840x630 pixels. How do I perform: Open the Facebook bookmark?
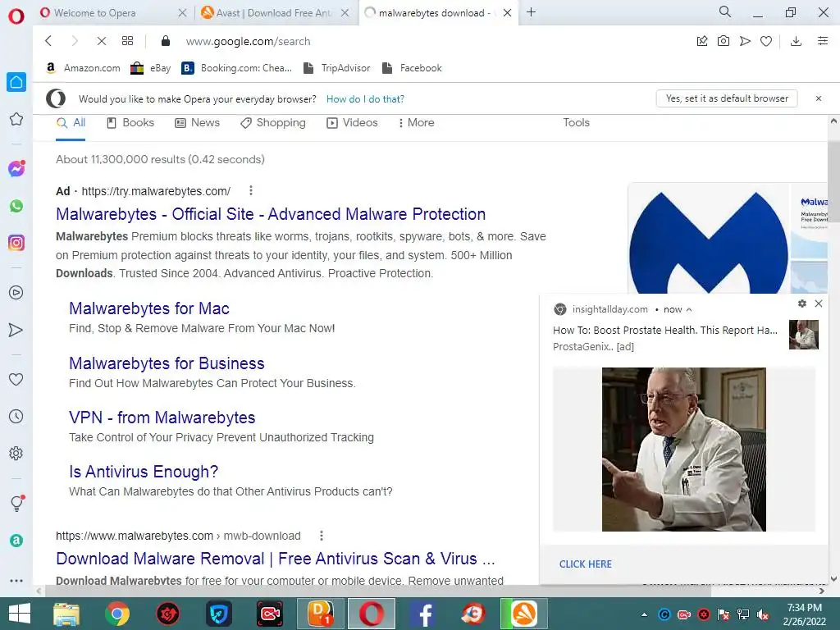click(412, 68)
